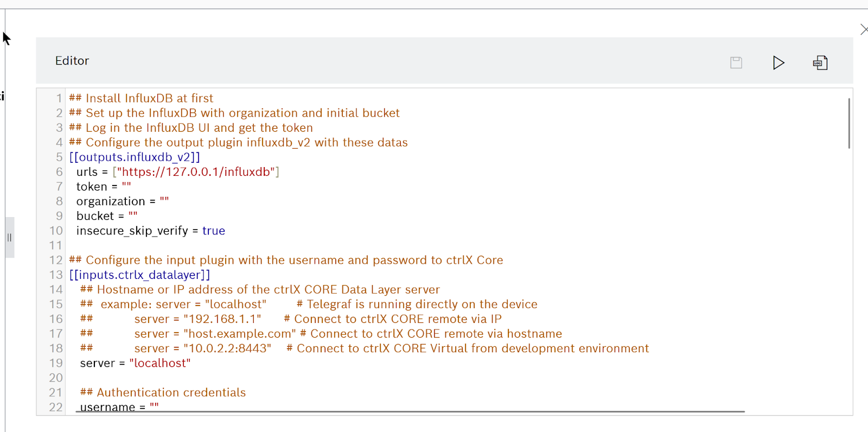Viewport: 868px width, 432px height.
Task: Click line number 11 in gutter
Action: tap(56, 245)
